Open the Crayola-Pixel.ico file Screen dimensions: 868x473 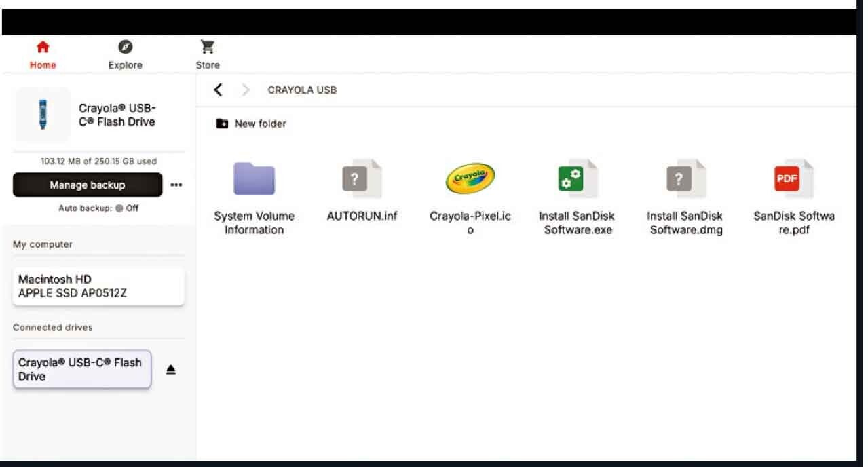click(x=470, y=178)
